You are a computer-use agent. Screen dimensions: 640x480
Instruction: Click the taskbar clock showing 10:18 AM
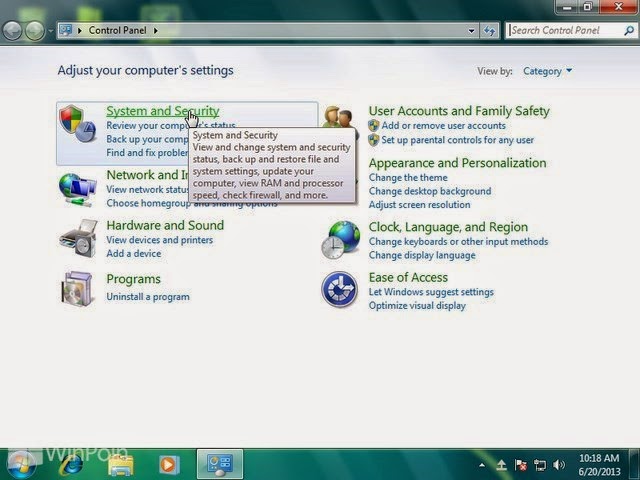coord(599,464)
